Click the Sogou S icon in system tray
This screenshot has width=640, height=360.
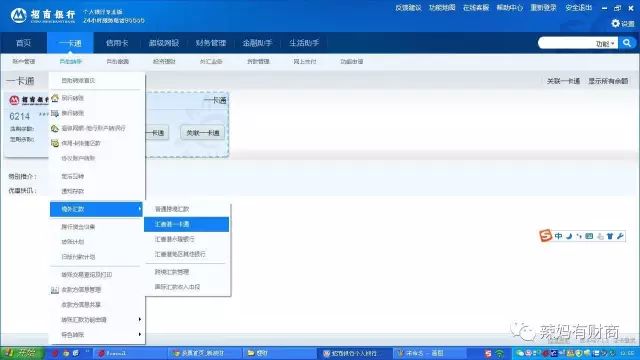(488, 353)
